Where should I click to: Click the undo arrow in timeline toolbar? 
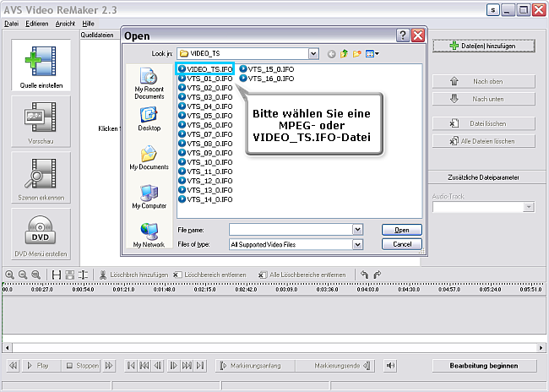coord(365,275)
